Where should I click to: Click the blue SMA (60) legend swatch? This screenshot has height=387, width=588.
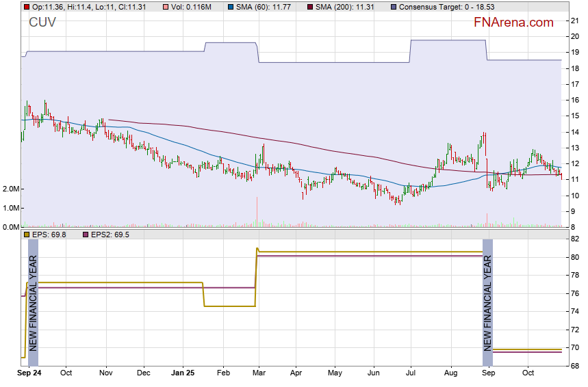[x=231, y=7]
